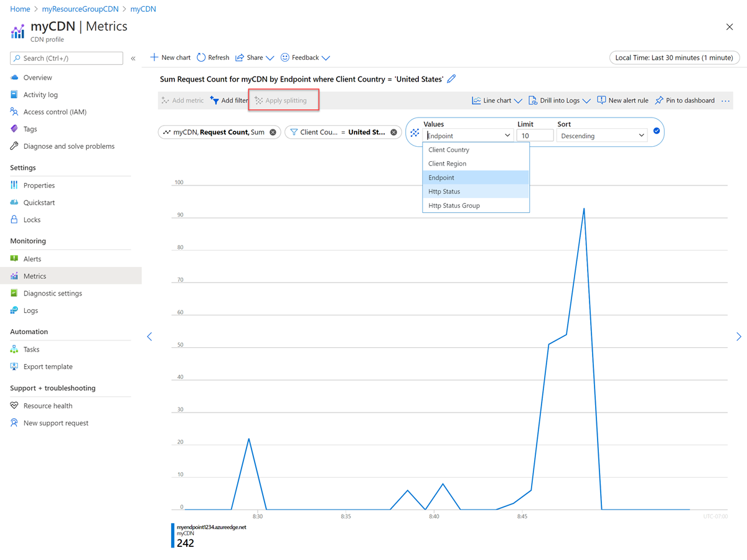Viewport: 747px width, 560px height.
Task: Click the splitting icon beside Values
Action: (415, 133)
